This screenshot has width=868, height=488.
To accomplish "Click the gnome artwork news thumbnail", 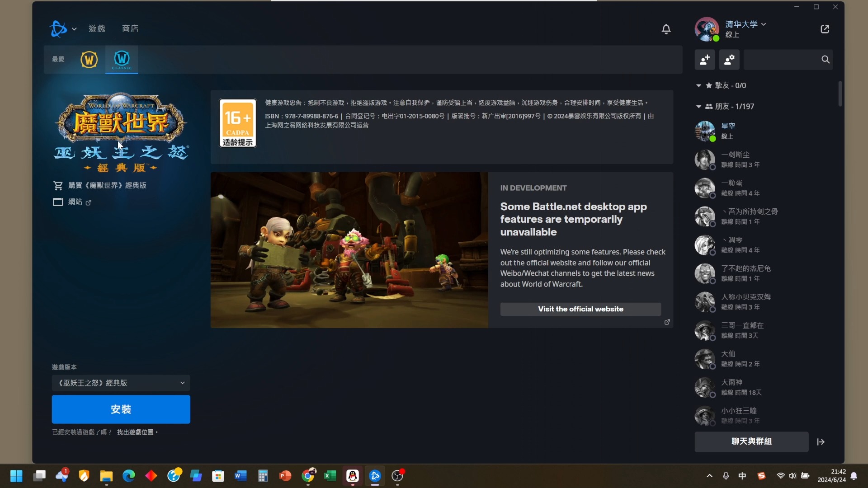I will coord(349,250).
